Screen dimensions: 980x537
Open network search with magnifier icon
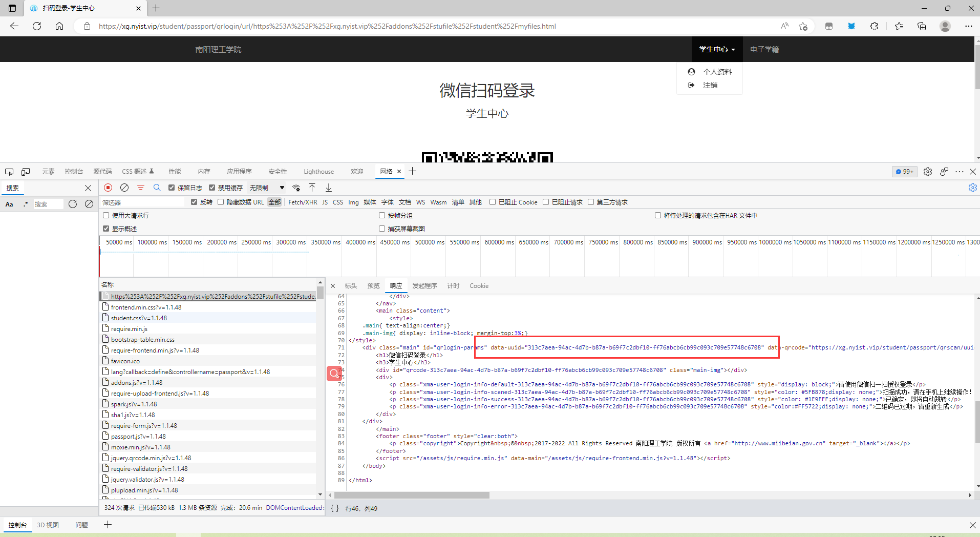click(x=157, y=188)
